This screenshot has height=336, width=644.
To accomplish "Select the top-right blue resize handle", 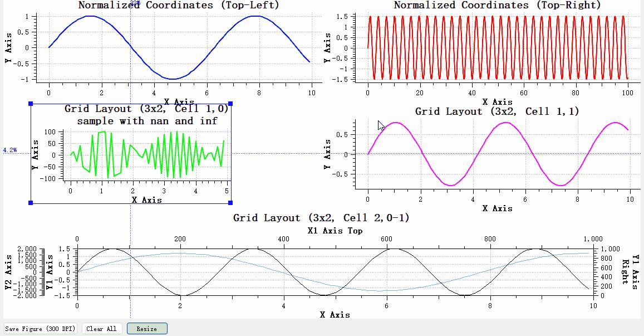I will [230, 104].
